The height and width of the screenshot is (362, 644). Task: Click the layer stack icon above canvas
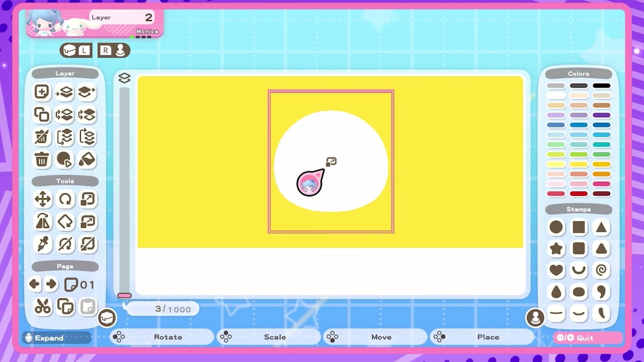[124, 78]
